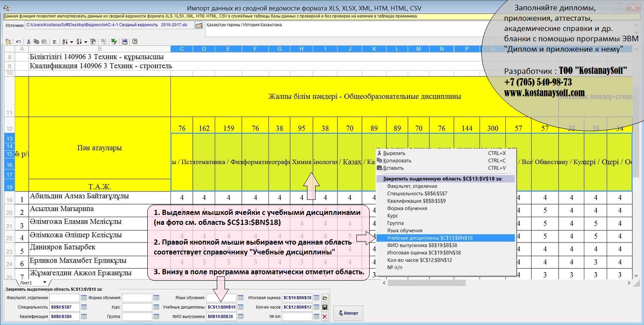Select Форма обучения context menu entry
This screenshot has width=644, height=325.
445,208
